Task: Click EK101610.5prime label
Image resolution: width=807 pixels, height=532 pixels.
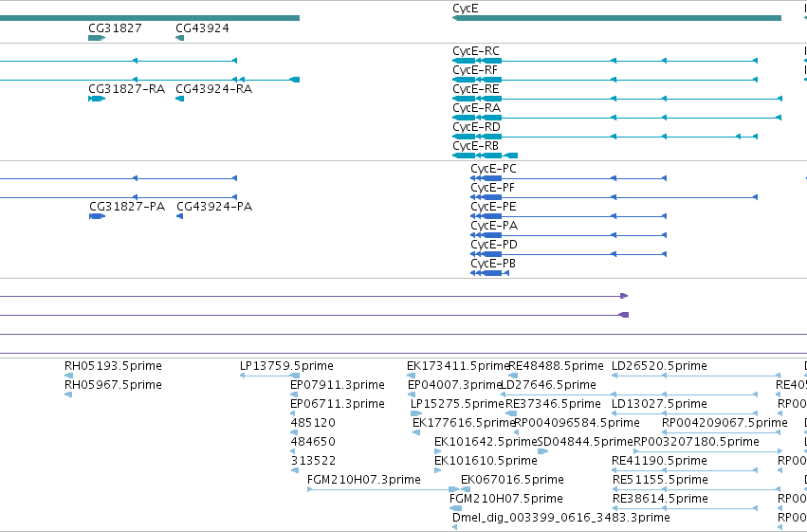Action: 486,461
